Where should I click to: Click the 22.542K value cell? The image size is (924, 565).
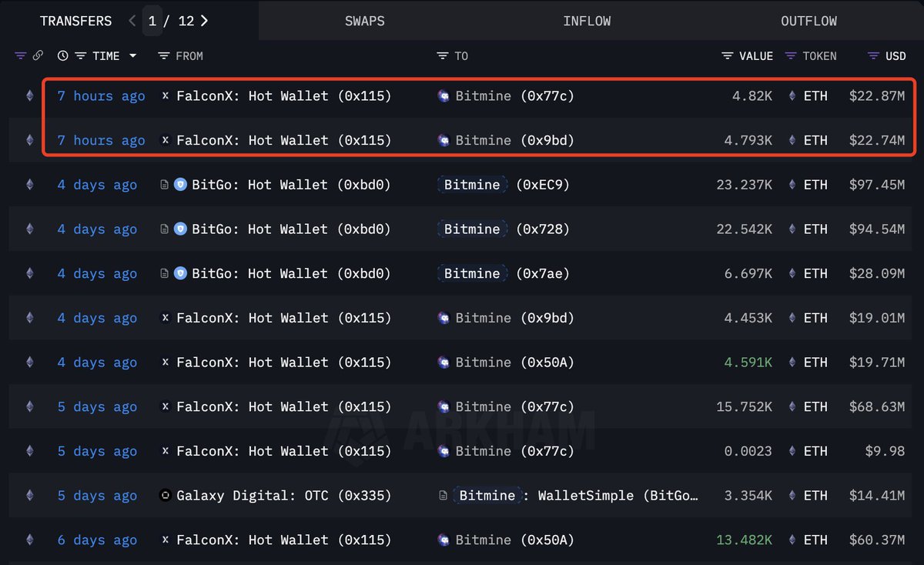click(x=744, y=229)
